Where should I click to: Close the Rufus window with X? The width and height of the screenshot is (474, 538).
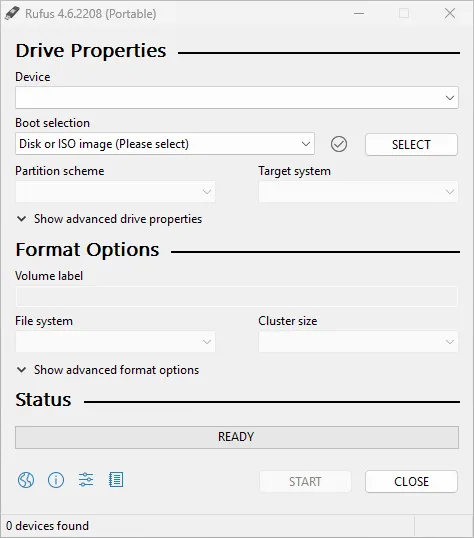coord(450,14)
